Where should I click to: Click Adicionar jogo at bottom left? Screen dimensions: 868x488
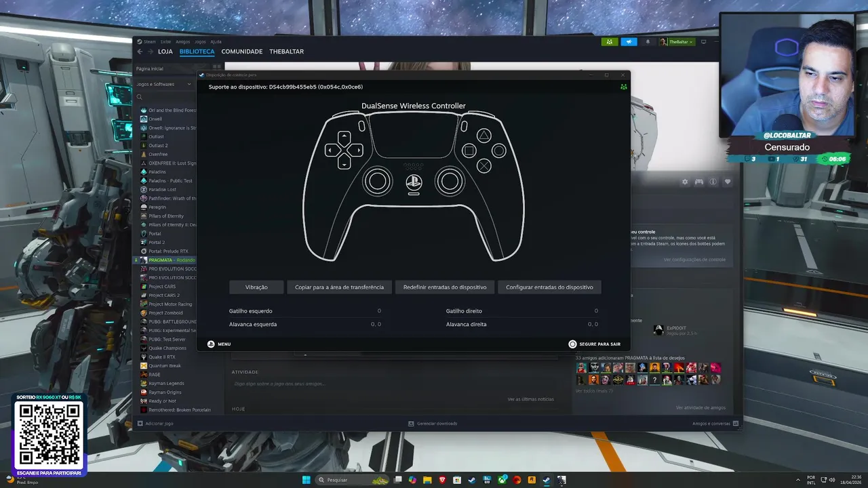point(155,424)
